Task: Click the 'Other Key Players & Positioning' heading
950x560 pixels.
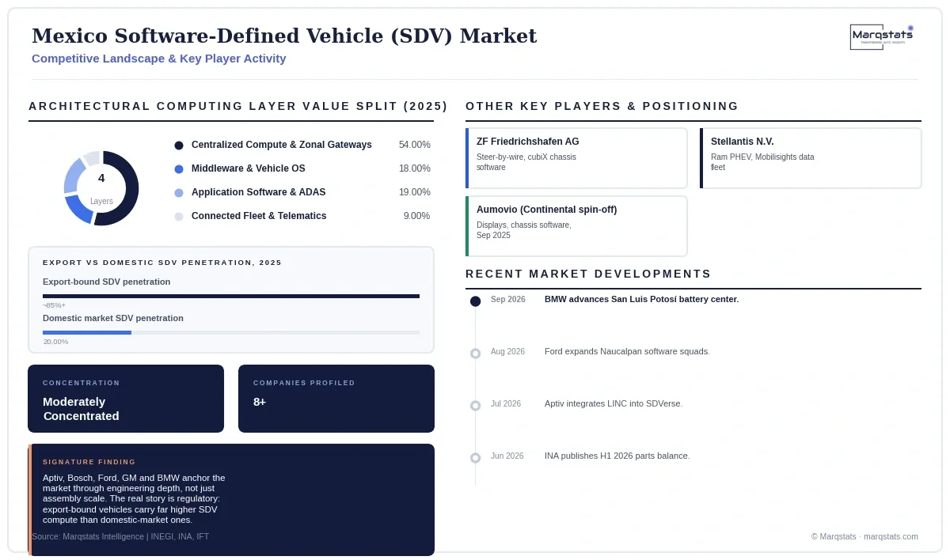Action: 602,106
